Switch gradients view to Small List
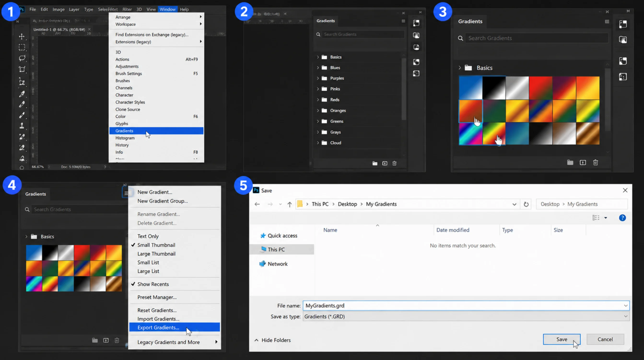This screenshot has height=360, width=644. [x=148, y=262]
